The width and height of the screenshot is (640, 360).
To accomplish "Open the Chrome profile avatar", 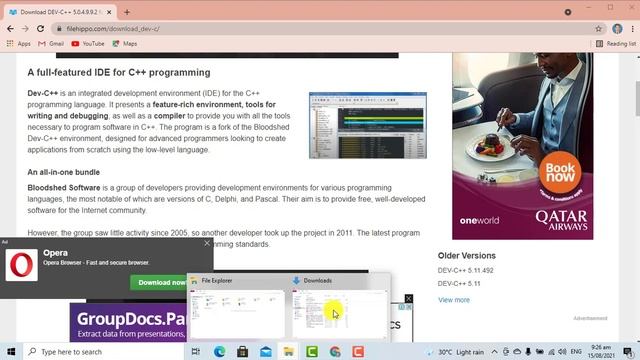I will coord(617,29).
